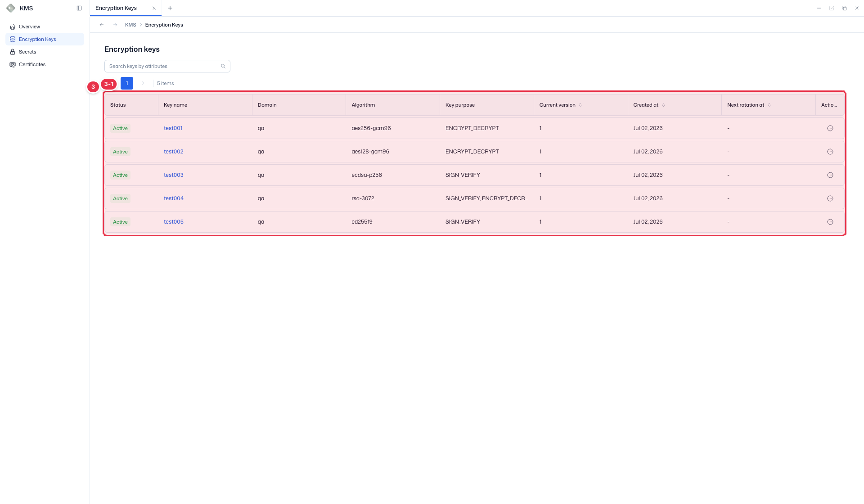Open key test001 link
The width and height of the screenshot is (864, 504).
click(x=173, y=128)
